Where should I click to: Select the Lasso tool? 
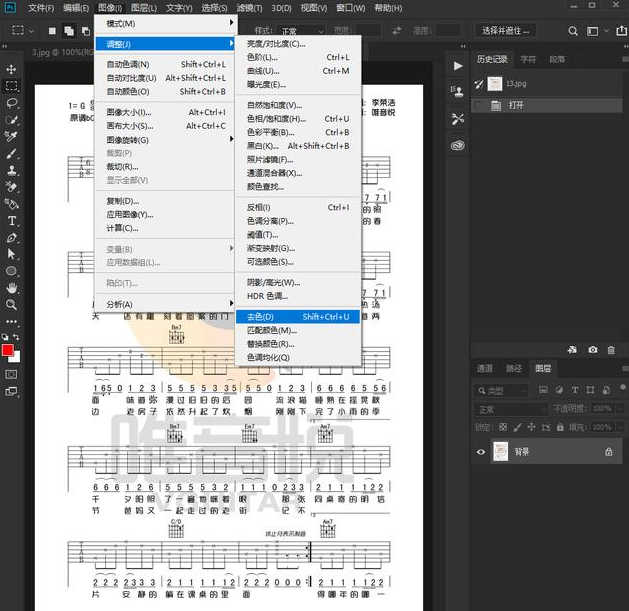tap(11, 103)
